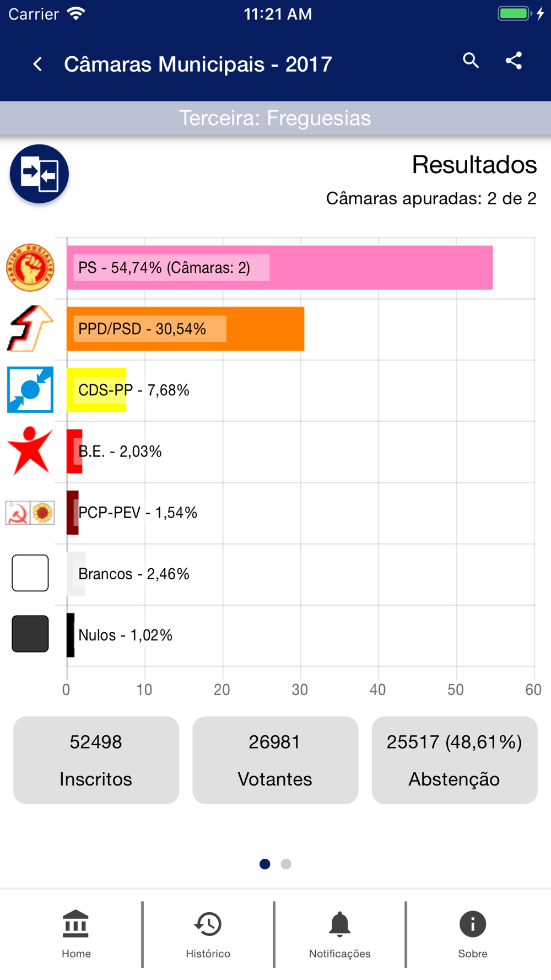Tap the Nulos black square icon
This screenshot has height=980, width=551.
(x=30, y=634)
